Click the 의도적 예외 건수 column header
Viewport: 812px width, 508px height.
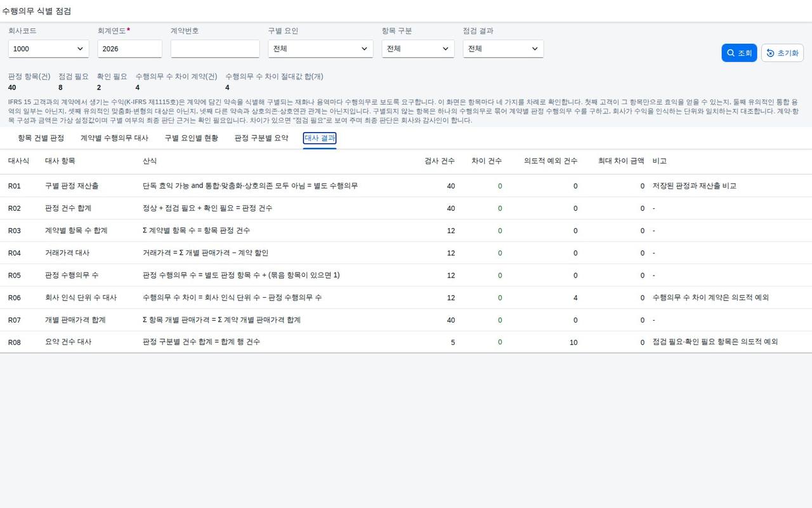(551, 161)
